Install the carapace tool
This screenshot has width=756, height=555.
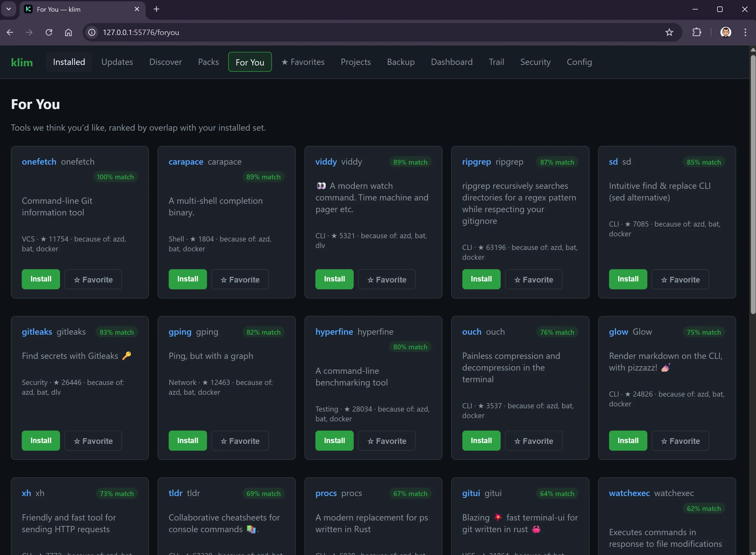188,279
